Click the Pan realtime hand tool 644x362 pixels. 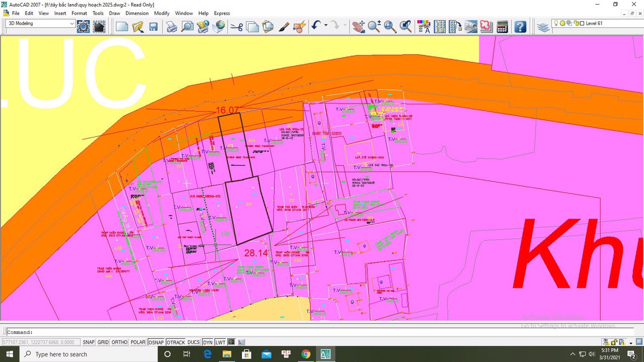(358, 27)
